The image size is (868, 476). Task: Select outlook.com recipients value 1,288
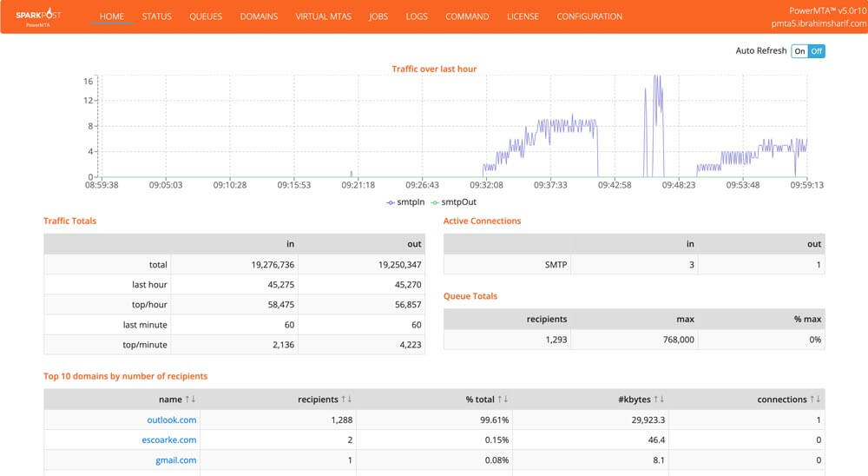coord(341,420)
